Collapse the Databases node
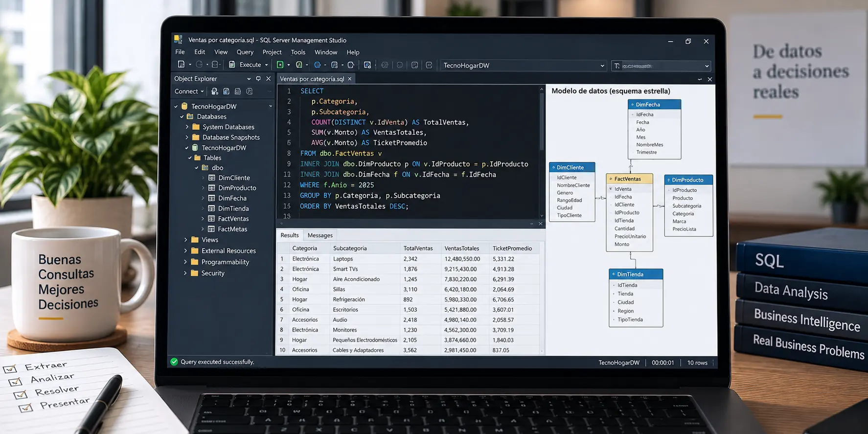This screenshot has height=434, width=868. pos(182,116)
